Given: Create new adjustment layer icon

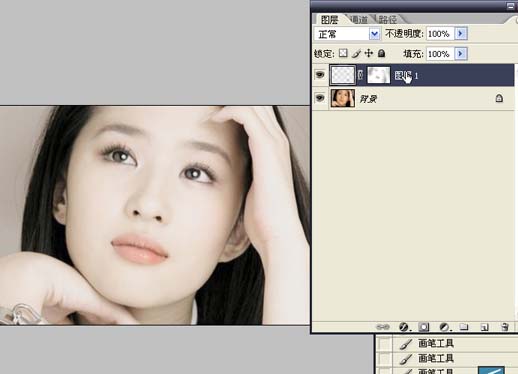Looking at the screenshot, I should click(444, 327).
